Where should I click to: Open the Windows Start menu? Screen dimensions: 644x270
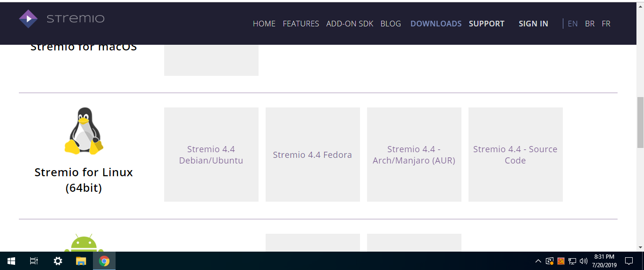11,261
